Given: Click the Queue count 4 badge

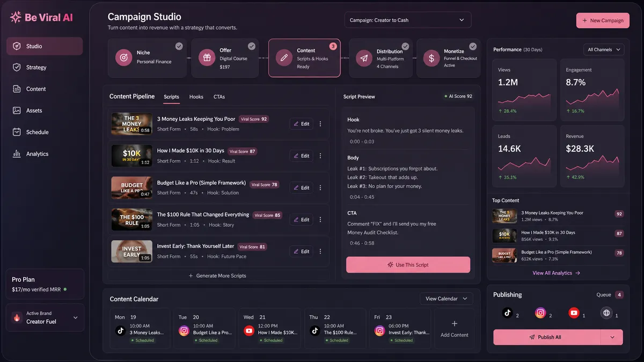Looking at the screenshot, I should [x=619, y=295].
